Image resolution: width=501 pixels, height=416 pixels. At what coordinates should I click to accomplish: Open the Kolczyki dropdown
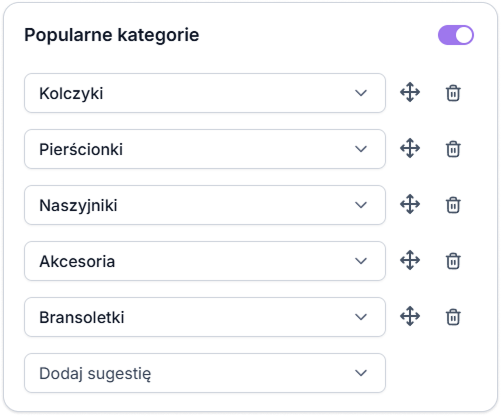point(205,93)
